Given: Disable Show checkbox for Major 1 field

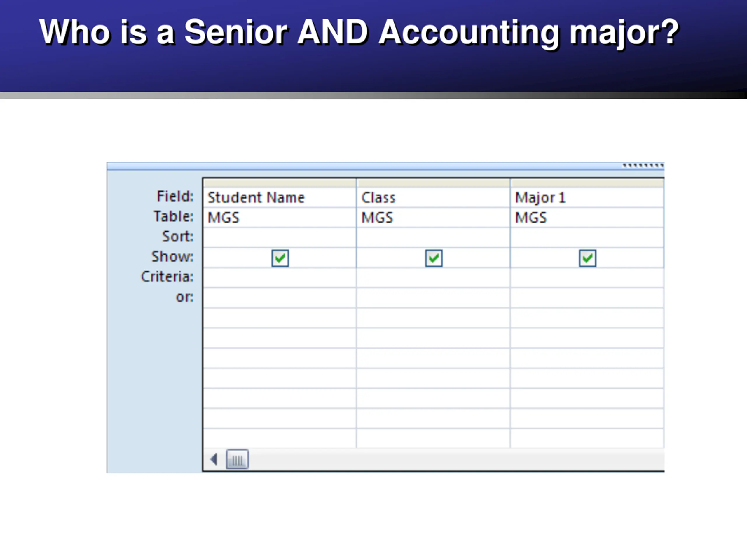Looking at the screenshot, I should pyautogui.click(x=587, y=258).
